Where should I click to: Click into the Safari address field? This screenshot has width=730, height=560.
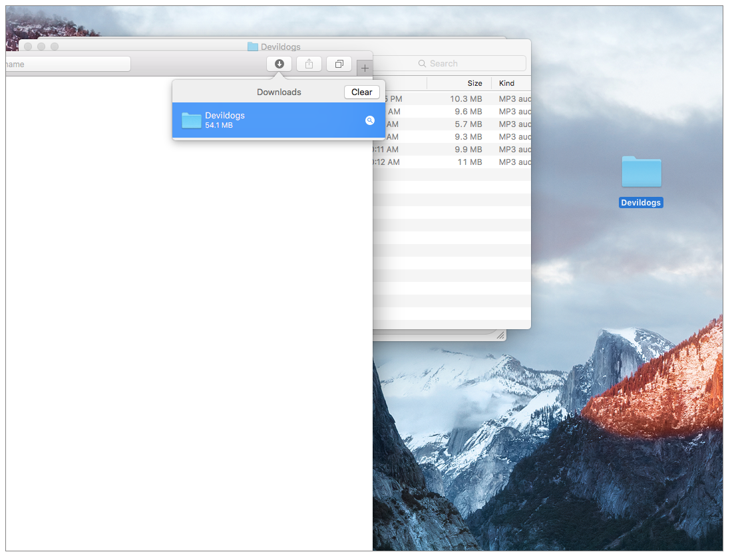(x=67, y=64)
